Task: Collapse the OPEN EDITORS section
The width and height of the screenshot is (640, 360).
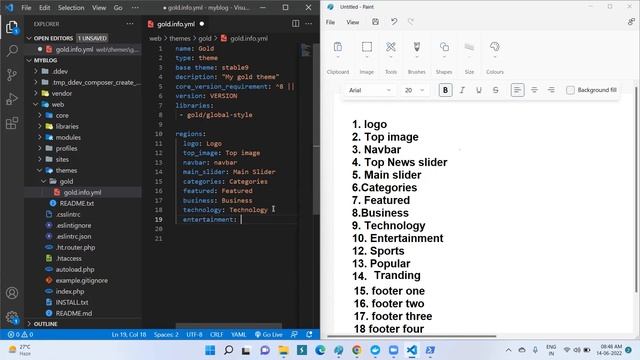Action: point(53,38)
